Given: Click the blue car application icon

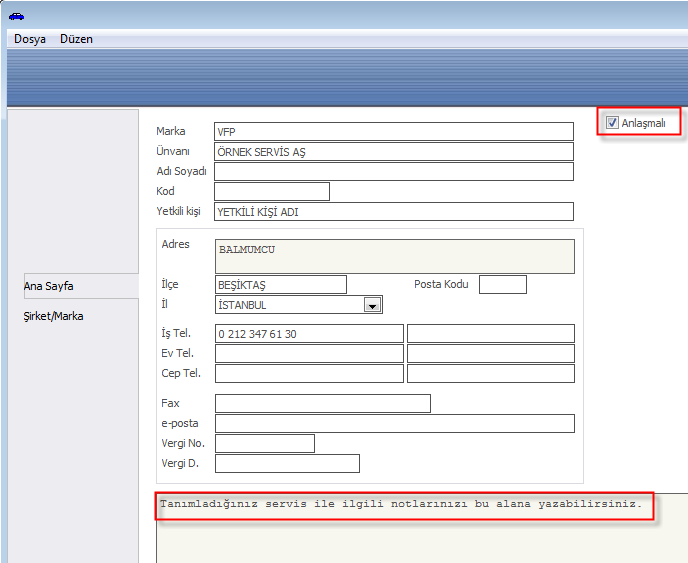Looking at the screenshot, I should click(x=15, y=15).
